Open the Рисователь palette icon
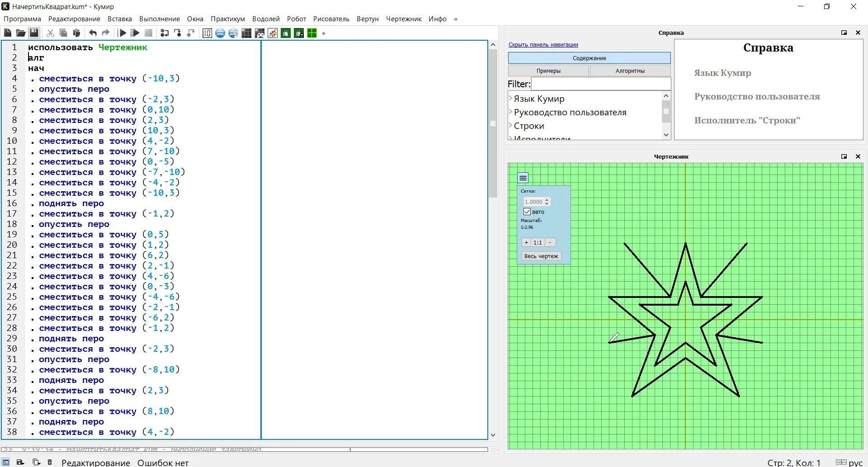Viewport: 868px width, 467px height. [x=273, y=33]
